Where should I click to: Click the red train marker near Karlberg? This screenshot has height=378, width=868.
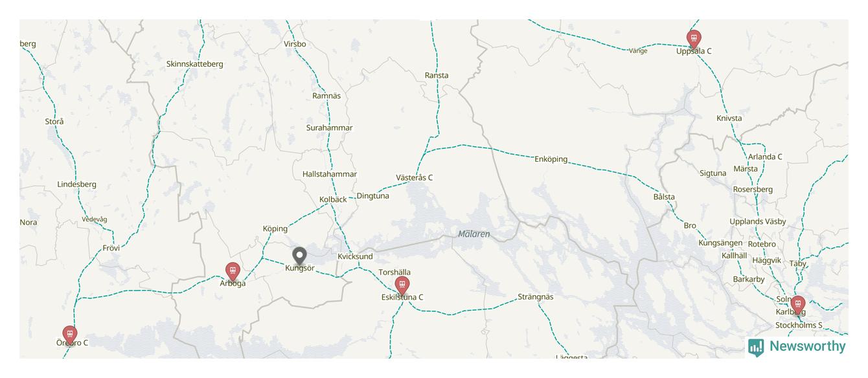pyautogui.click(x=798, y=305)
